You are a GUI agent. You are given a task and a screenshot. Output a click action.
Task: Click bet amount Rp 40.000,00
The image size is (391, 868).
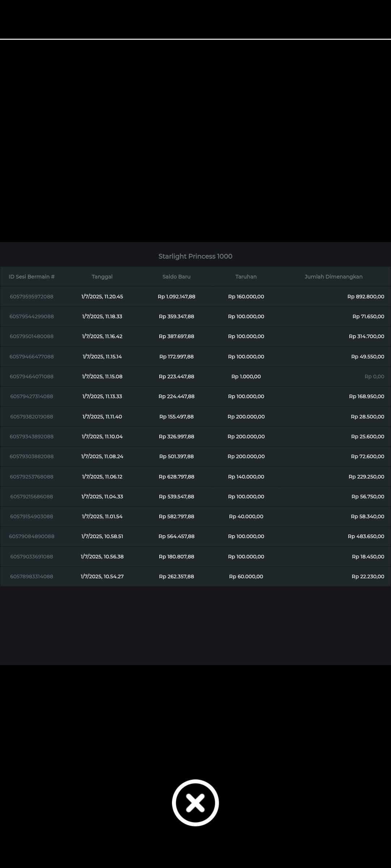coord(246,516)
